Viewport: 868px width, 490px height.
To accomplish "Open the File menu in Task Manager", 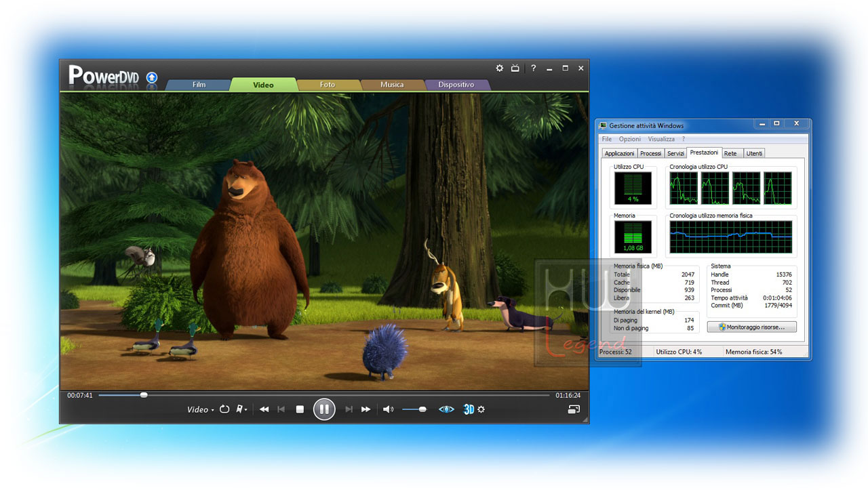I will [x=607, y=139].
